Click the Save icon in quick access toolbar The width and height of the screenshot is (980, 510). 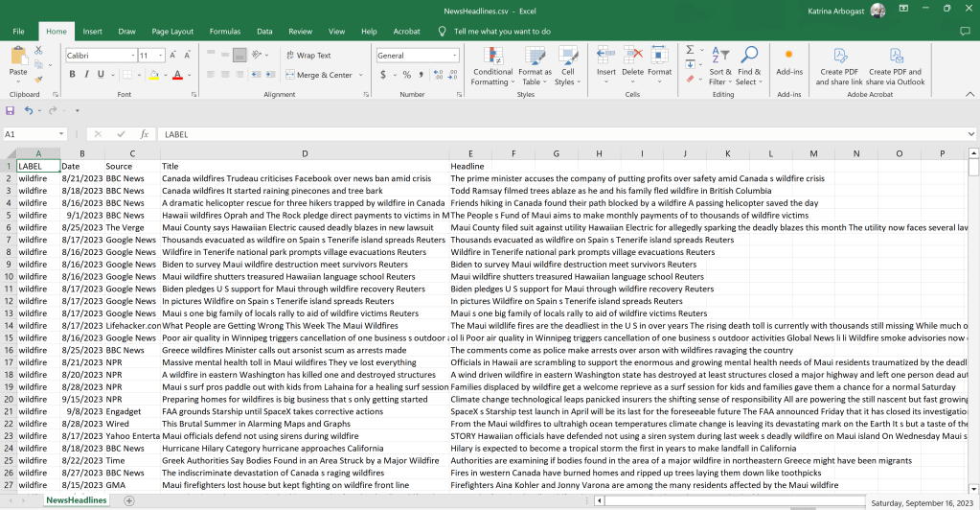coord(11,110)
